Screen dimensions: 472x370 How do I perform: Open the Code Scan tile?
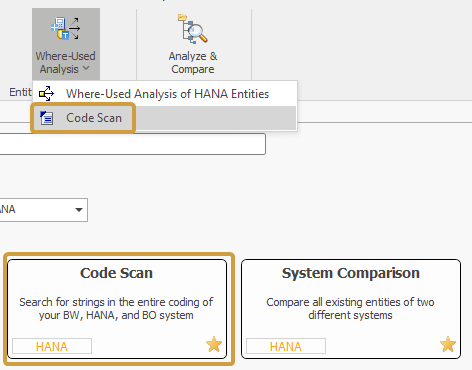[x=117, y=309]
